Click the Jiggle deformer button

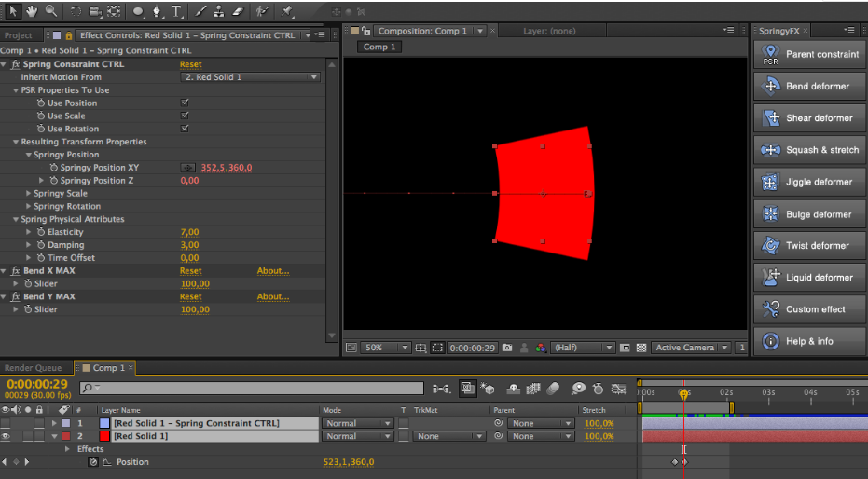(809, 182)
